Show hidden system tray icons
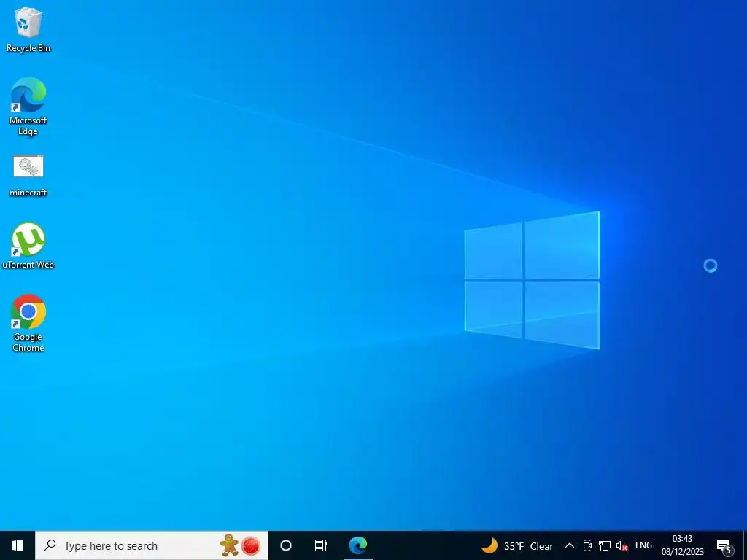Screen dimensions: 747x560 coord(569,545)
